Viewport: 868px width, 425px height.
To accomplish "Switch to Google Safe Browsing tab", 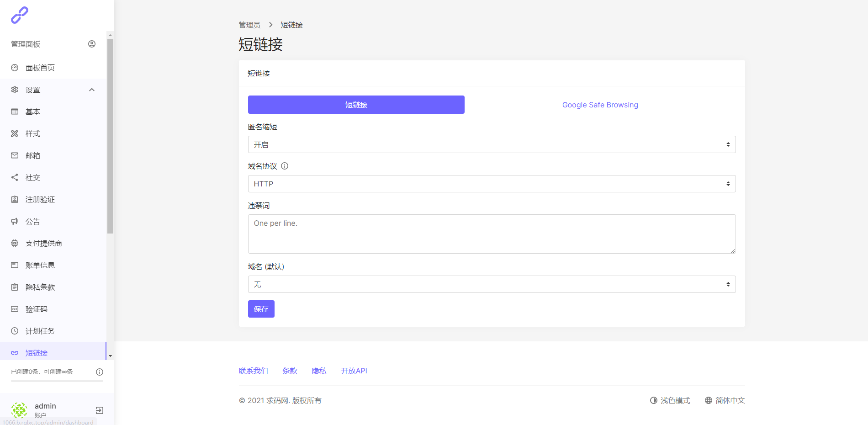I will point(600,105).
